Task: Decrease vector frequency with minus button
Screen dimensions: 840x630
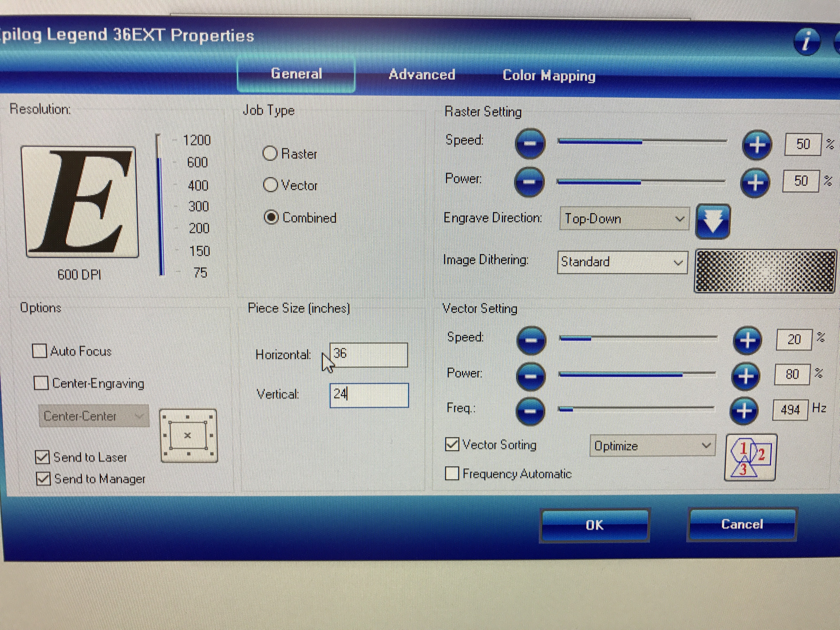Action: (x=530, y=411)
